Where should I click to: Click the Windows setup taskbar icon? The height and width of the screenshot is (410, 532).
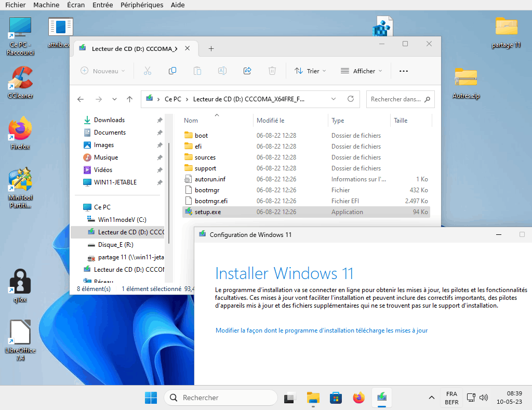382,398
